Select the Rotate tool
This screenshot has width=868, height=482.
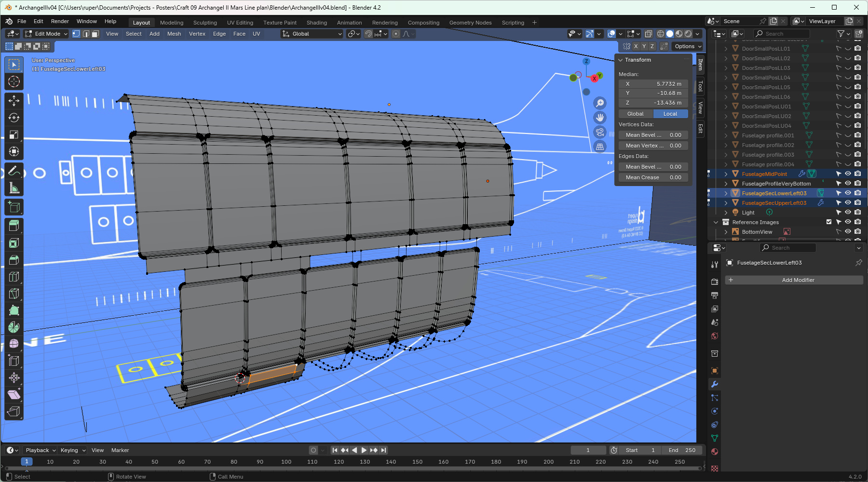coord(14,118)
